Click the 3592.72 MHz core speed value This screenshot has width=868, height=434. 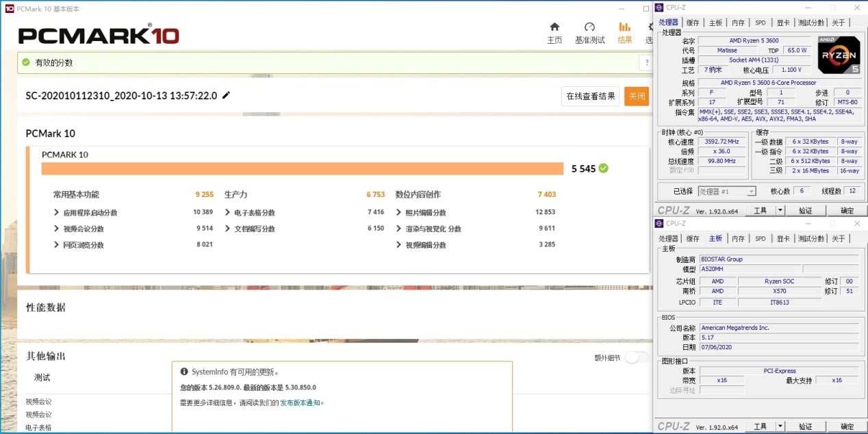pos(722,142)
